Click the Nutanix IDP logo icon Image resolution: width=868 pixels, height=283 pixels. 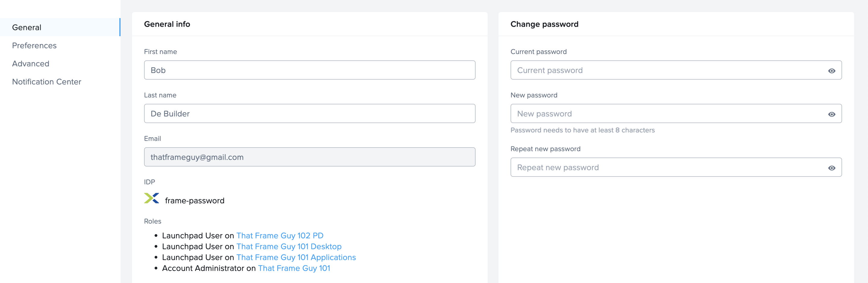pyautogui.click(x=151, y=198)
